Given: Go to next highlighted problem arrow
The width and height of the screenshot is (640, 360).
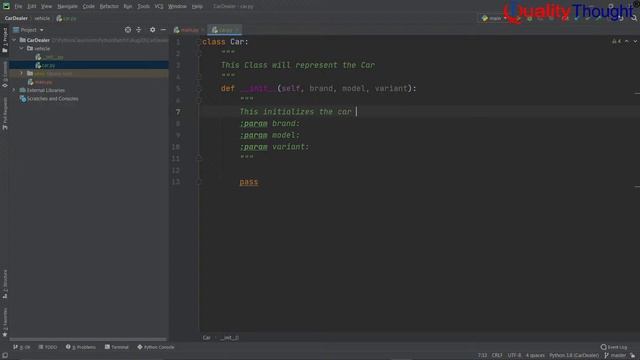Looking at the screenshot, I should tap(635, 41).
